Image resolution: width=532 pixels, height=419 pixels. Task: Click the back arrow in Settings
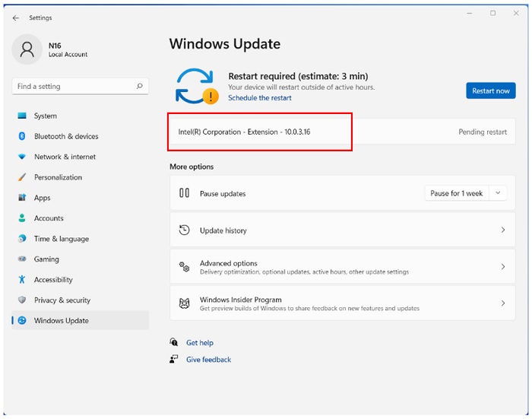[16, 18]
